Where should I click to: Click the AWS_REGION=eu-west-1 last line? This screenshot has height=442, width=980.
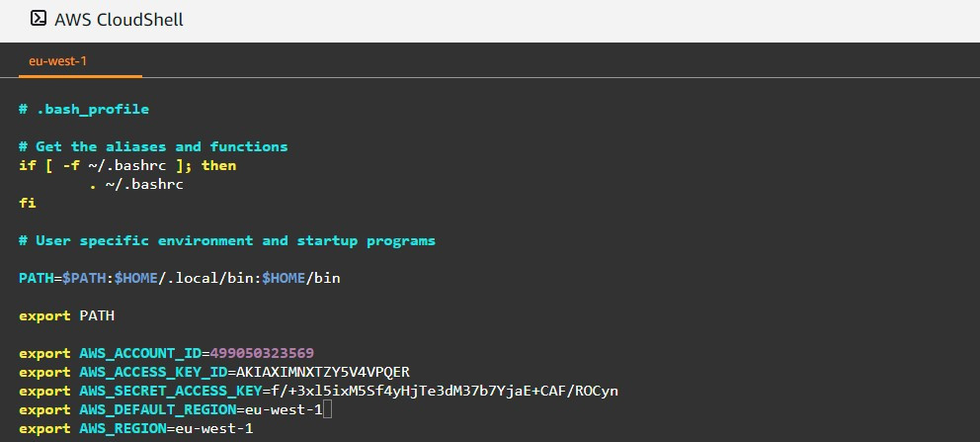click(135, 428)
